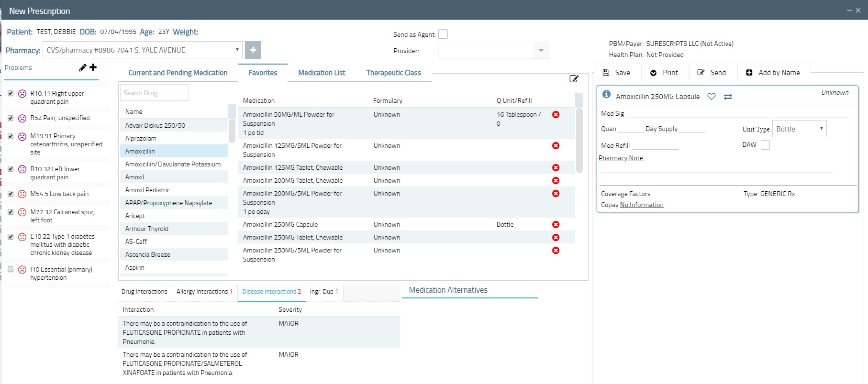The image size is (868, 384).
Task: Click Add by Name button
Action: coord(773,73)
